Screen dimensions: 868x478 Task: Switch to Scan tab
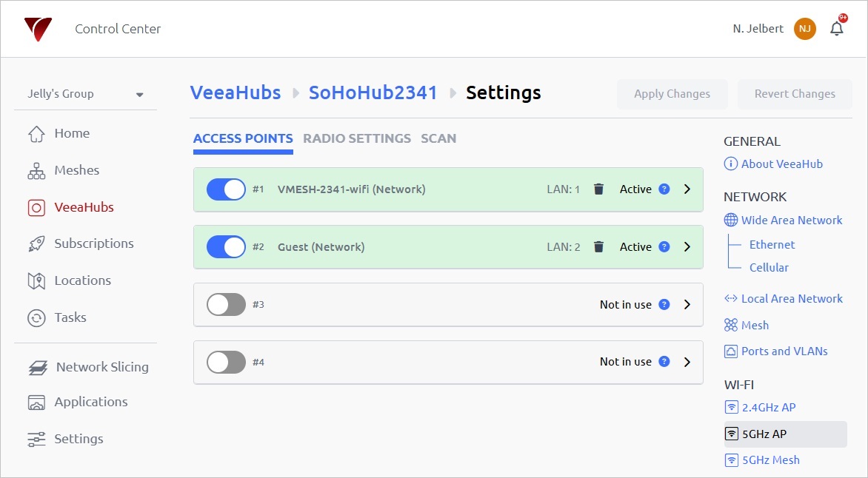[x=438, y=138]
